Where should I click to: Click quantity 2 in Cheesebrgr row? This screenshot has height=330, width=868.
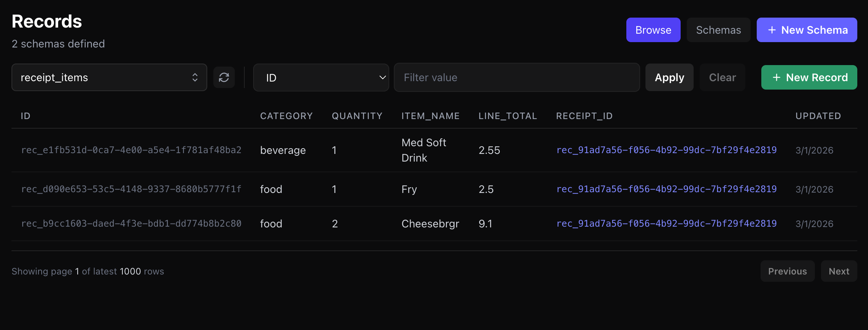click(335, 224)
